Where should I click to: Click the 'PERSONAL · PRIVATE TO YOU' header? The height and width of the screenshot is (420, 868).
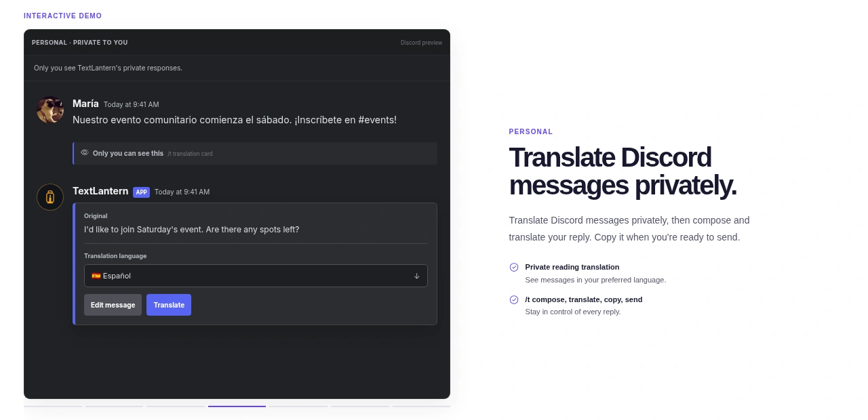point(79,43)
